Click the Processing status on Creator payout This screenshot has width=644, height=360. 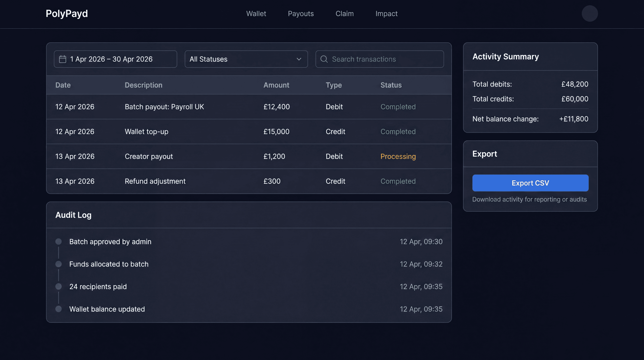point(398,156)
